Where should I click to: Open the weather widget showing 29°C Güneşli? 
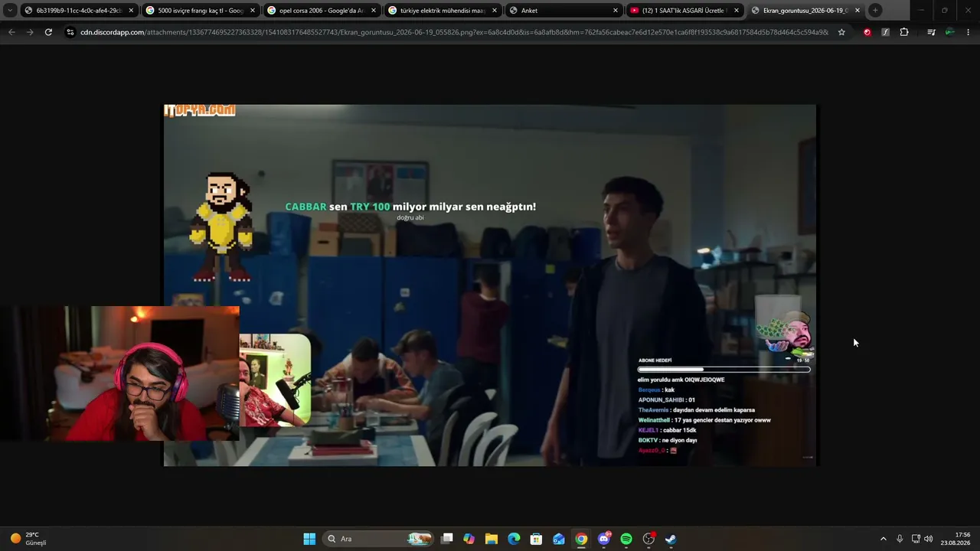pyautogui.click(x=28, y=539)
